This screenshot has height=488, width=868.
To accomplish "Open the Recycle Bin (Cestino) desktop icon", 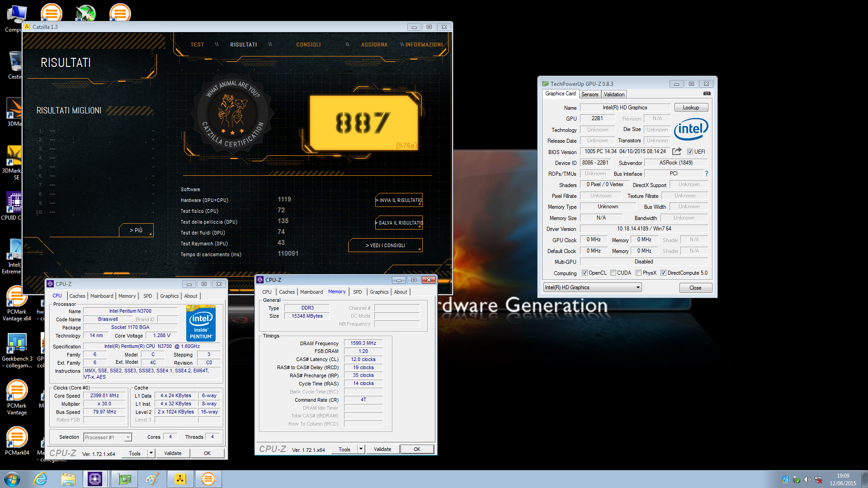I will (14, 66).
